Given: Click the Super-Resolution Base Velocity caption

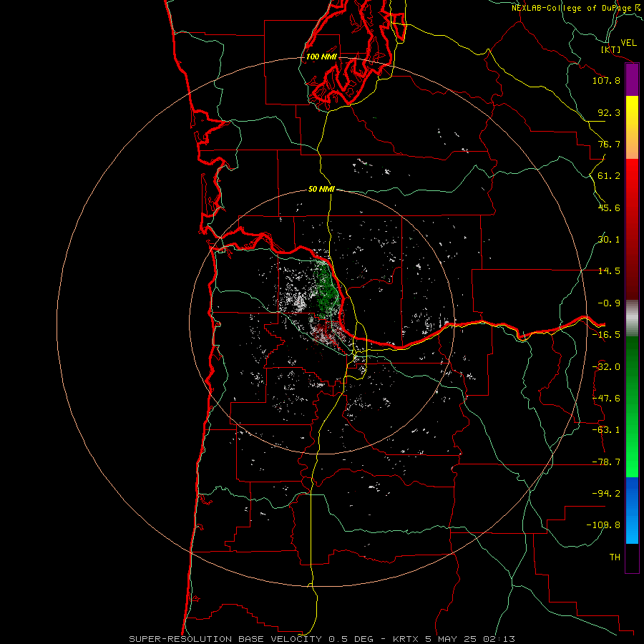Looking at the screenshot, I should (321, 639).
